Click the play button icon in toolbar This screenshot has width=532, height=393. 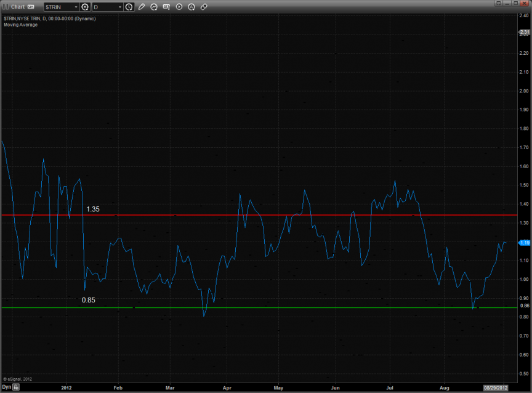coord(179,7)
